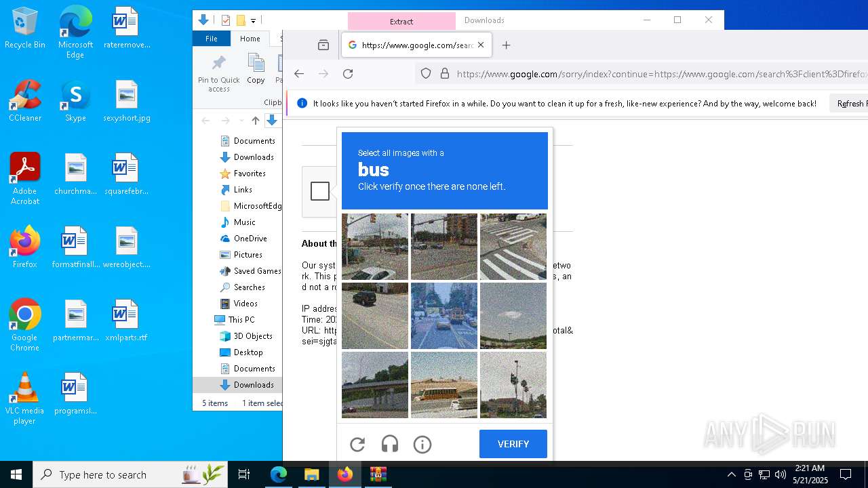Click the Firefox reload page button
Screen dimensions: 868x488
tap(348, 74)
